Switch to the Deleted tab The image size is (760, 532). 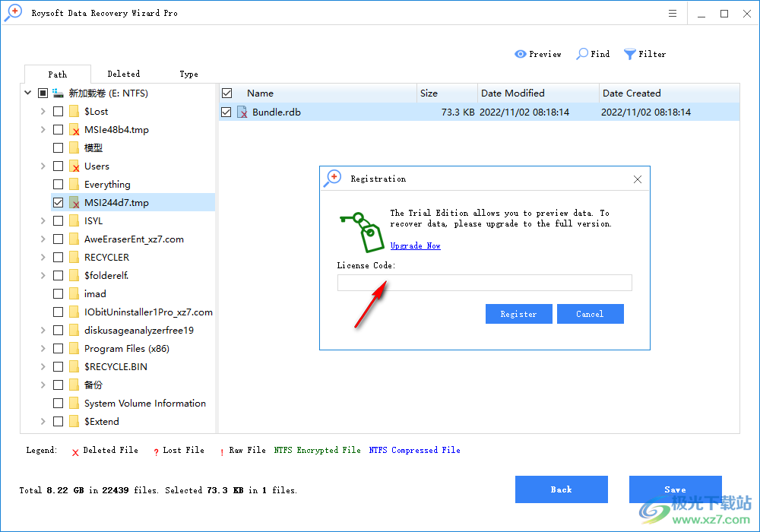coord(124,73)
